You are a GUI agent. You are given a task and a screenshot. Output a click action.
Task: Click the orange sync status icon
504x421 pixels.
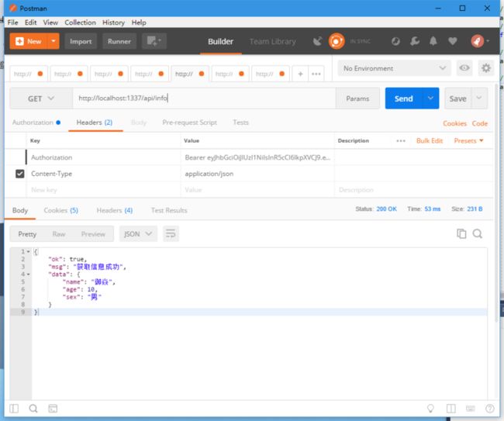click(x=337, y=41)
